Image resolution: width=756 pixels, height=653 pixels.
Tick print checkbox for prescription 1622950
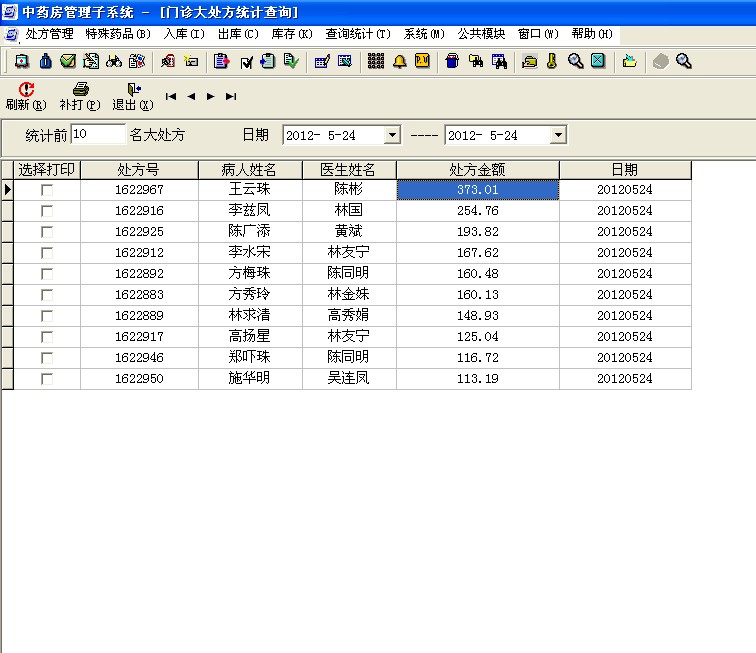pos(47,379)
